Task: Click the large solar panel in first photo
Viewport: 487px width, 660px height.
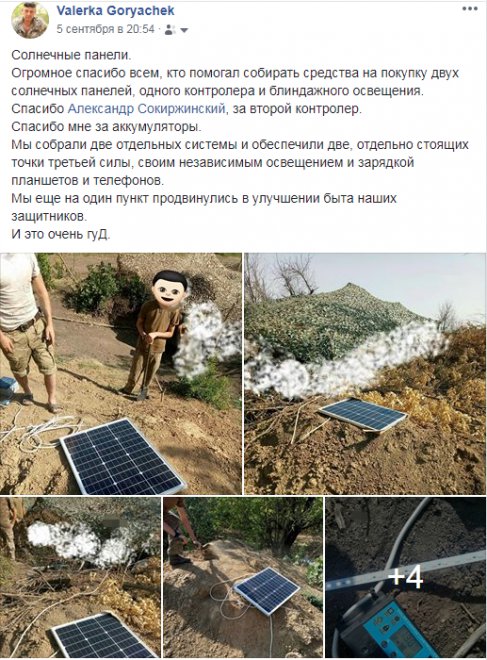Action: pos(122,456)
